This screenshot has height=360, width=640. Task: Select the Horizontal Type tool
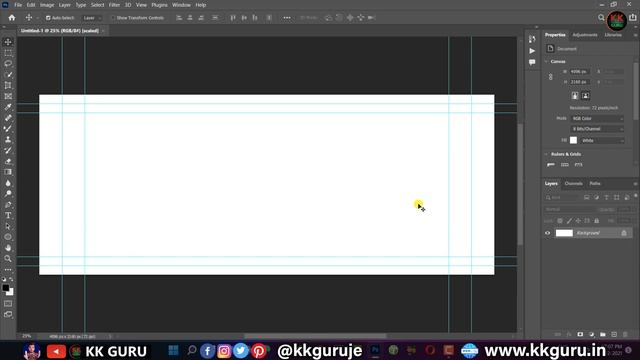click(8, 215)
